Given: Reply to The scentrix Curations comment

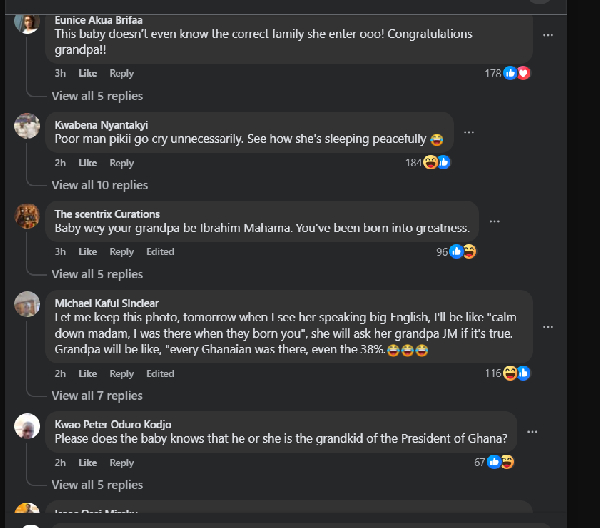Looking at the screenshot, I should tap(121, 252).
